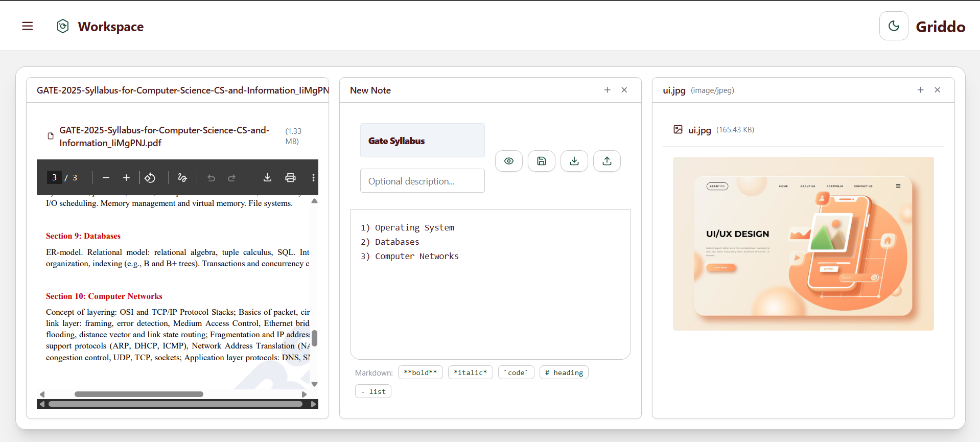This screenshot has height=442, width=980.
Task: Click the Section 9: Databases heading
Action: [83, 236]
